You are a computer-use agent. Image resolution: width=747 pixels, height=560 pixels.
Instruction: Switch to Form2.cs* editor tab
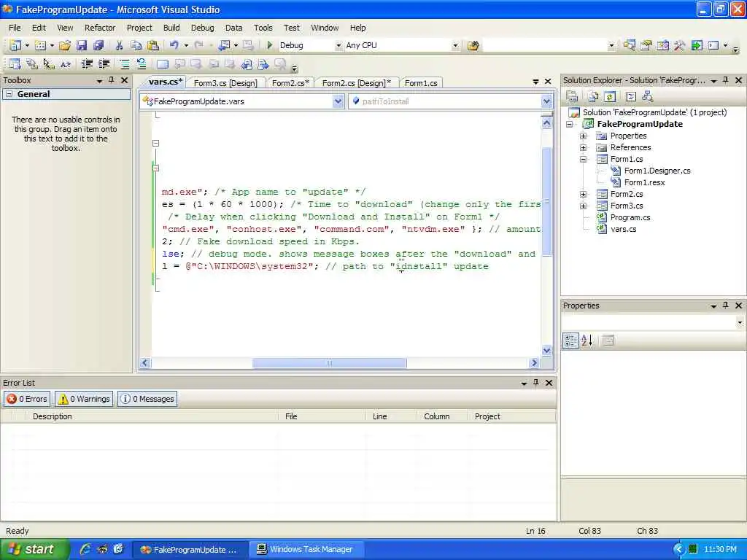tap(290, 83)
